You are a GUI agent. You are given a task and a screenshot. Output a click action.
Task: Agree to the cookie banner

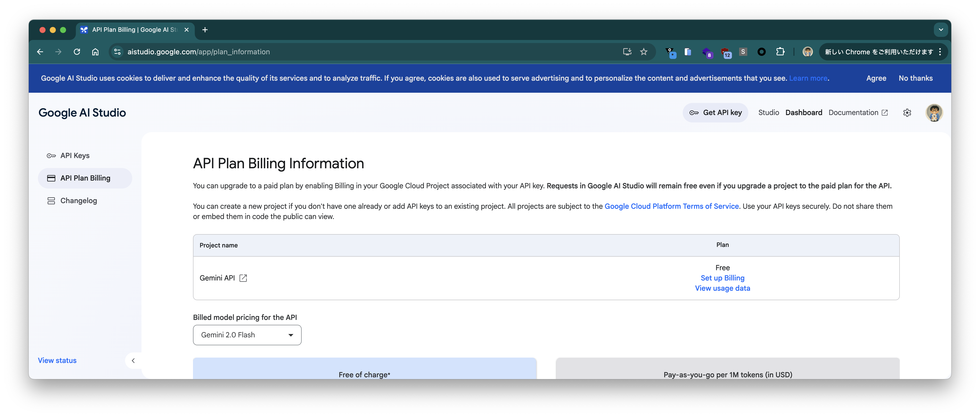click(876, 78)
